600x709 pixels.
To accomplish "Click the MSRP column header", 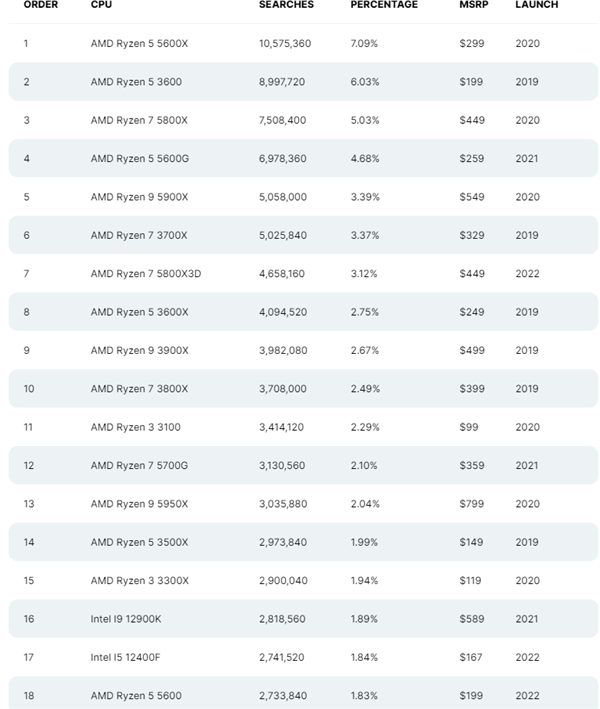I will [x=473, y=5].
